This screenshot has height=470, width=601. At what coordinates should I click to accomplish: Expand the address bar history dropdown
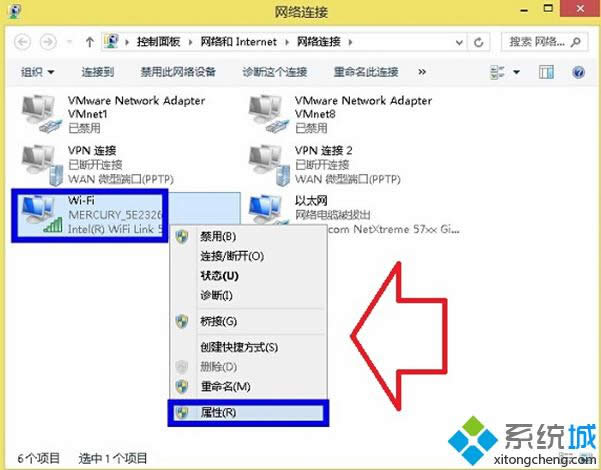pyautogui.click(x=459, y=43)
